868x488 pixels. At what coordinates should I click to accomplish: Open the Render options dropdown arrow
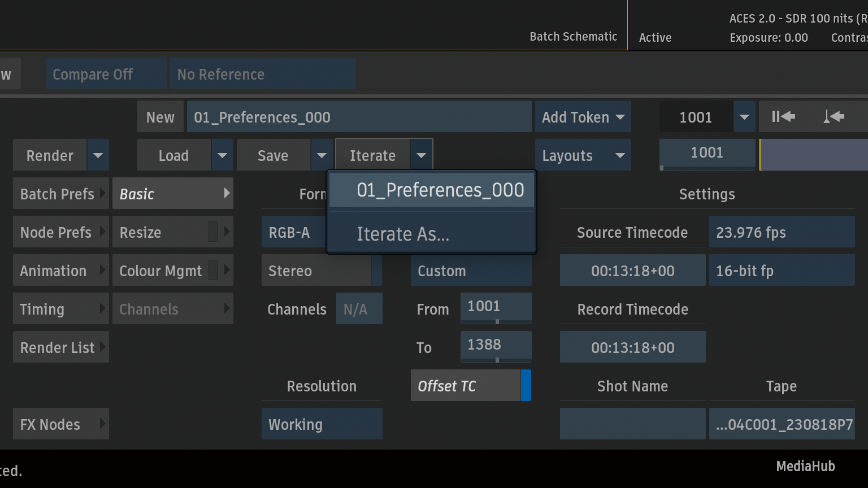(x=98, y=155)
